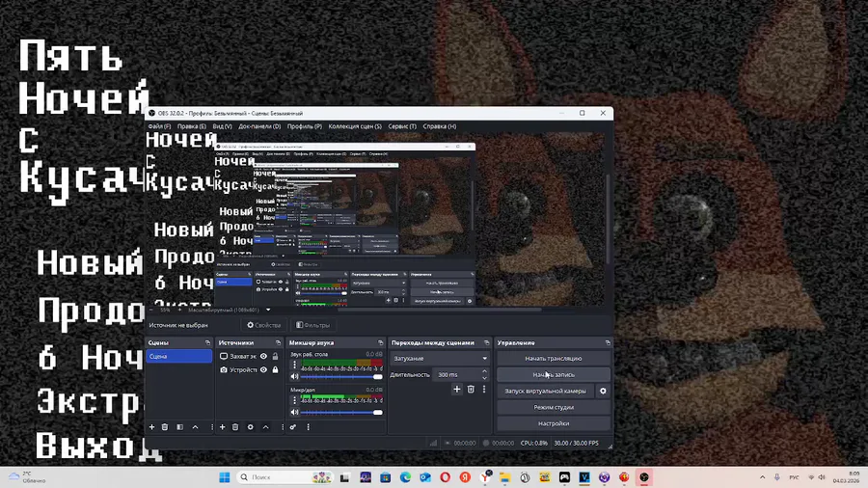The height and width of the screenshot is (488, 868).
Task: Open scene filters icon in Scenes panel
Action: pyautogui.click(x=180, y=427)
